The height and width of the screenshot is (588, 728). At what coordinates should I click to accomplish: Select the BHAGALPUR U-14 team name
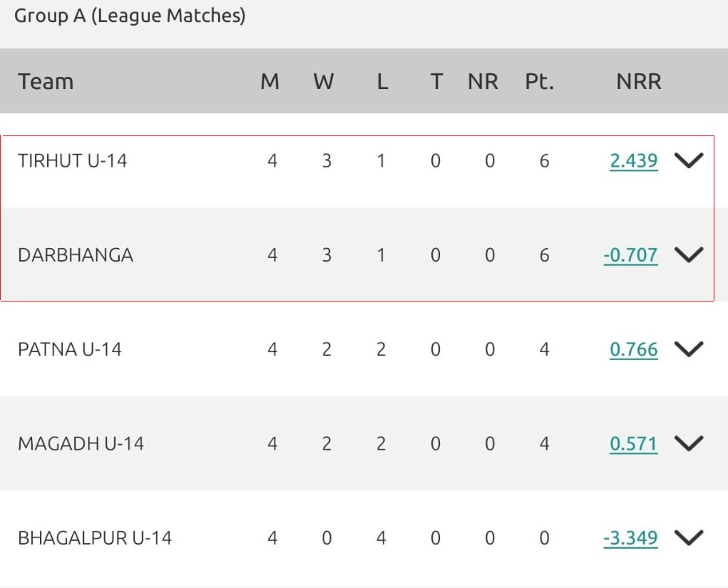pyautogui.click(x=95, y=538)
